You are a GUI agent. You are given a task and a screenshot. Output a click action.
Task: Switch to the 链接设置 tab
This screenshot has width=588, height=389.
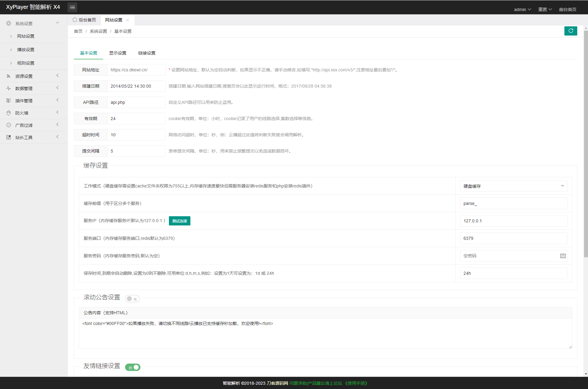point(147,53)
